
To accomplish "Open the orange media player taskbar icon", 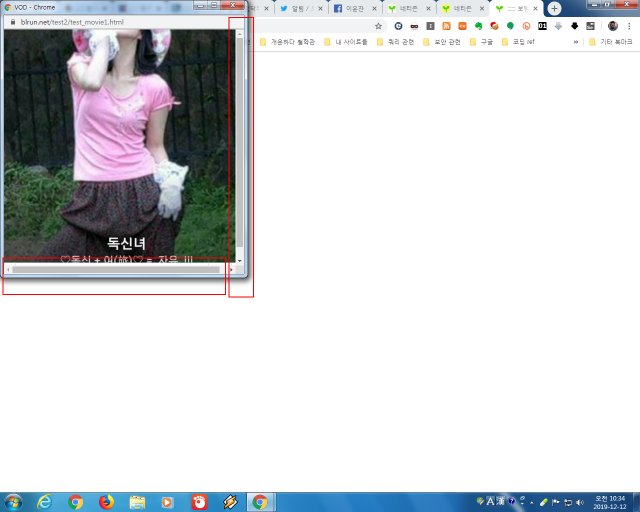I will click(167, 502).
